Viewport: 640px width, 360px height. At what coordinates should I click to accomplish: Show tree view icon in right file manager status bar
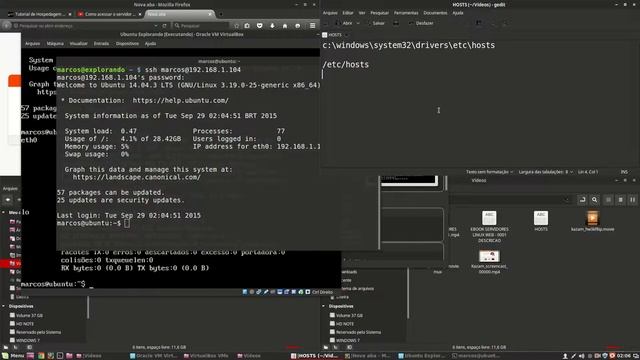[x=336, y=347]
